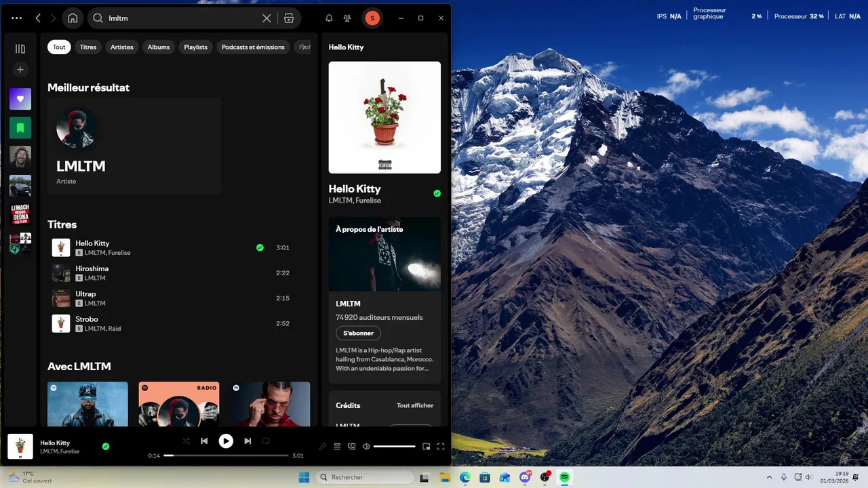
Task: Open the friends activity icon
Action: click(347, 18)
